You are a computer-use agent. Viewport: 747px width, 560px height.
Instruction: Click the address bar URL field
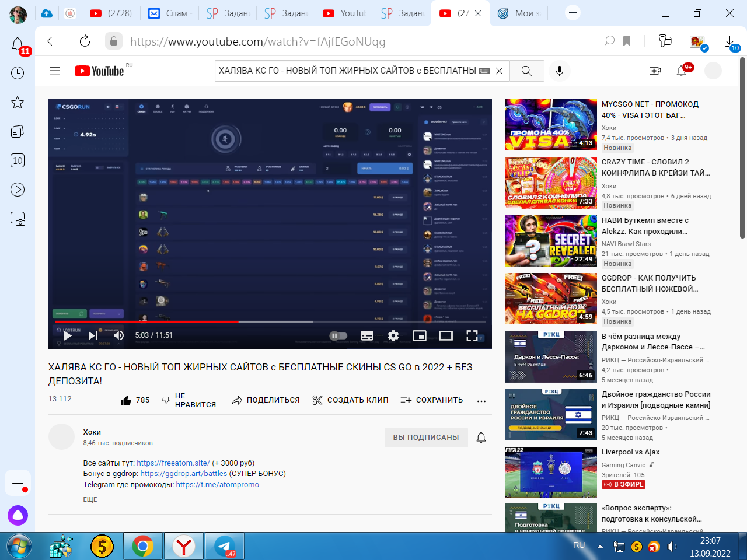click(x=362, y=41)
